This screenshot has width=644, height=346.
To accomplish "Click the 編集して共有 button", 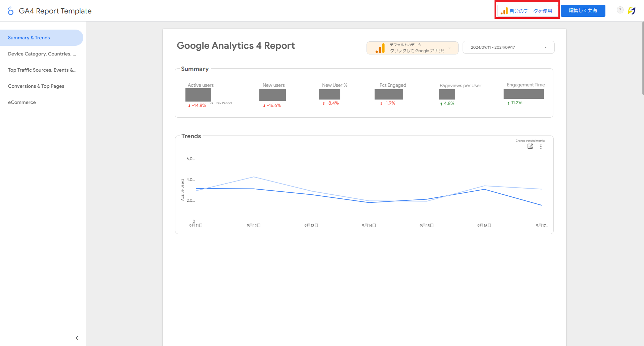I will [x=583, y=11].
